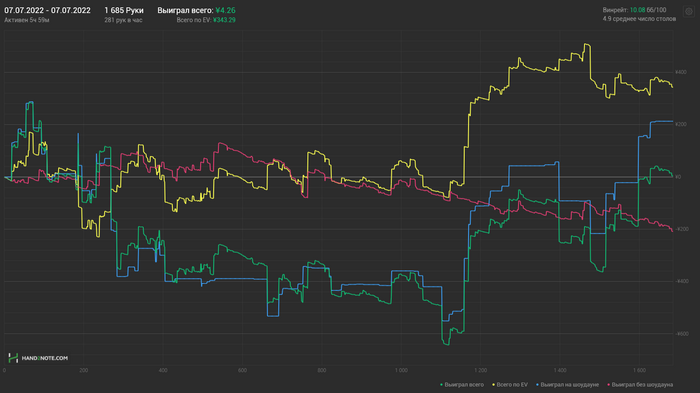Toggle the 'Выиграл без шоудауна' legend series
This screenshot has width=700, height=393.
tap(640, 385)
